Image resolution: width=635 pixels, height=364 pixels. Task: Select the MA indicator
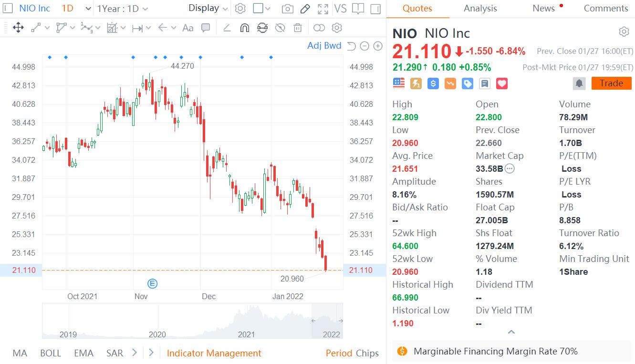click(x=20, y=354)
